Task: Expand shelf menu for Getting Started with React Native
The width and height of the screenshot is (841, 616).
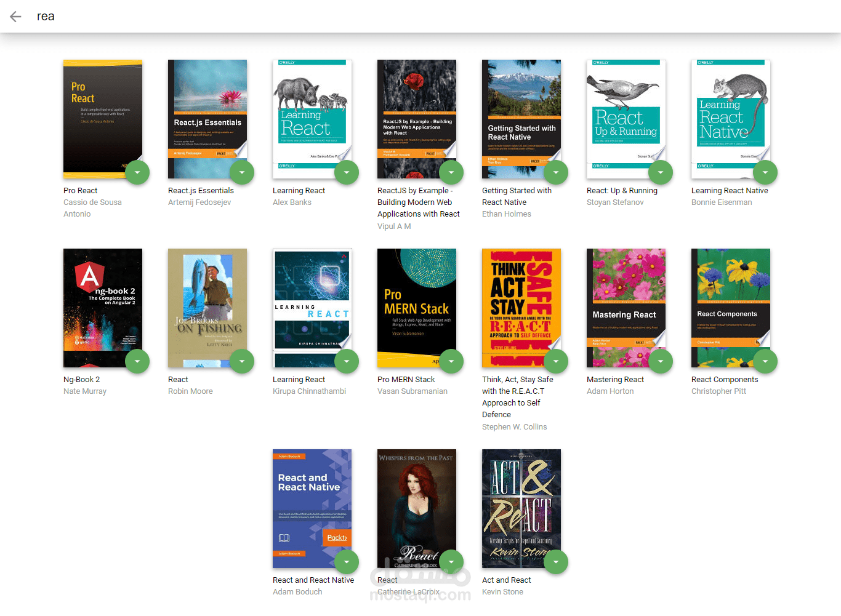Action: pyautogui.click(x=556, y=172)
